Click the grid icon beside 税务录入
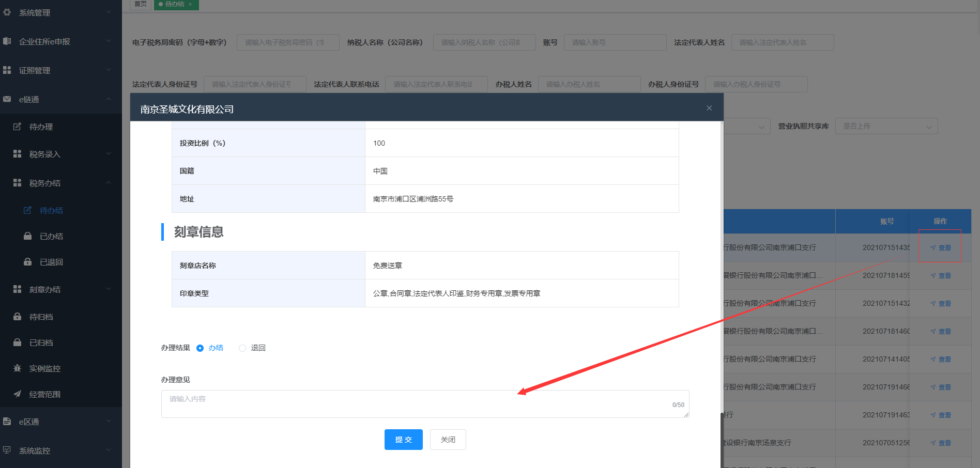980x468 pixels. coord(18,154)
